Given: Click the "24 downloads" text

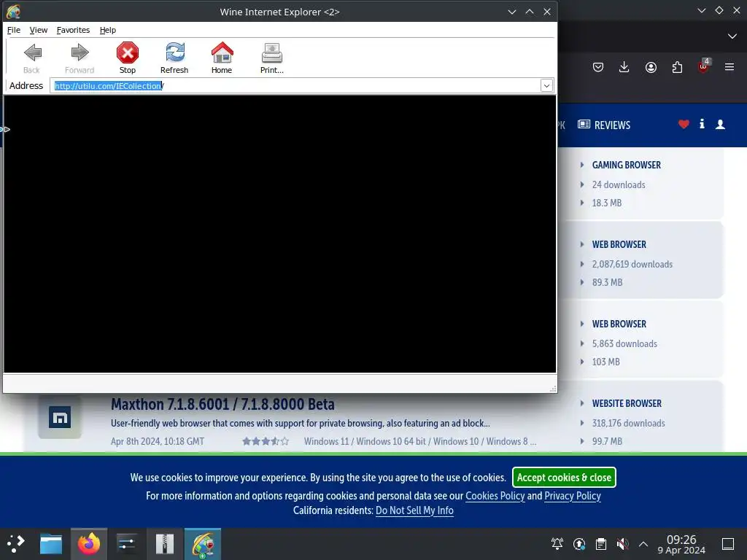Looking at the screenshot, I should pos(619,184).
